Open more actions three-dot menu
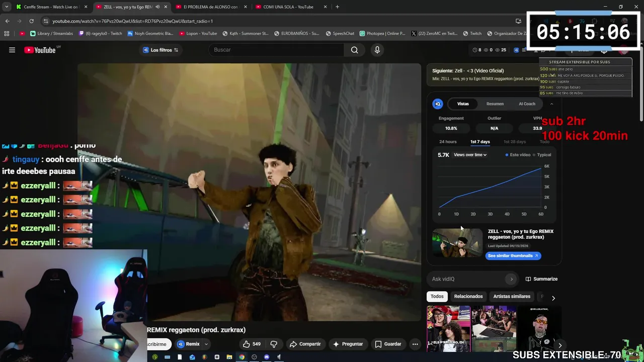Image resolution: width=644 pixels, height=362 pixels. [415, 344]
